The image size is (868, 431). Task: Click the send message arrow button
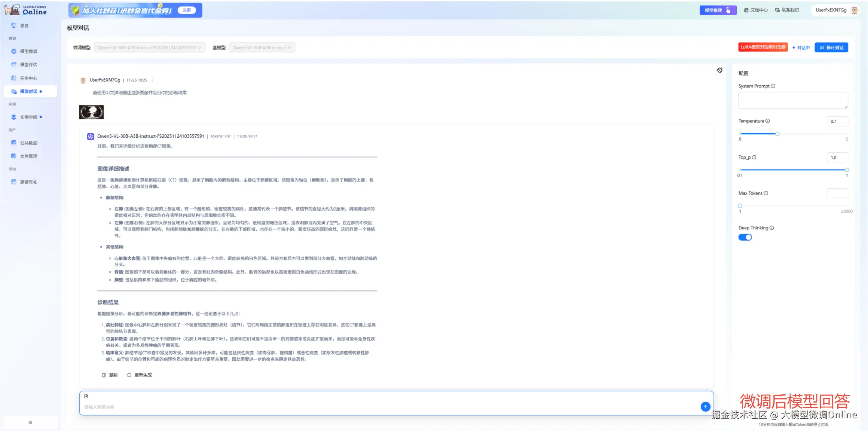click(705, 406)
